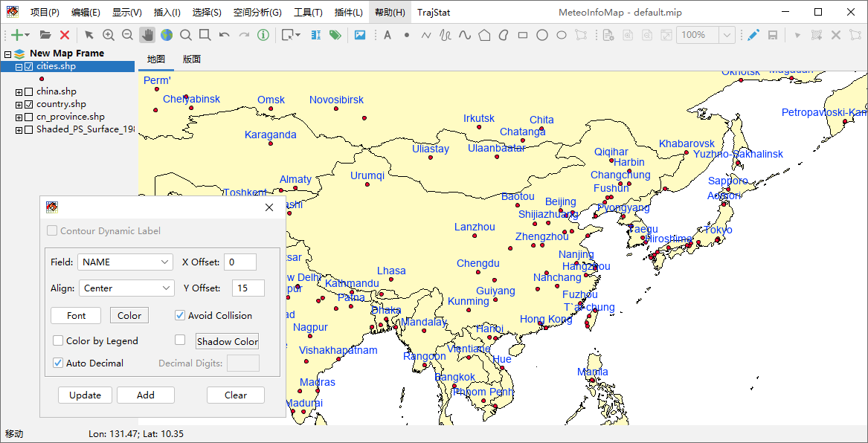868x443 pixels.
Task: Open the TrajStat menu
Action: [434, 12]
